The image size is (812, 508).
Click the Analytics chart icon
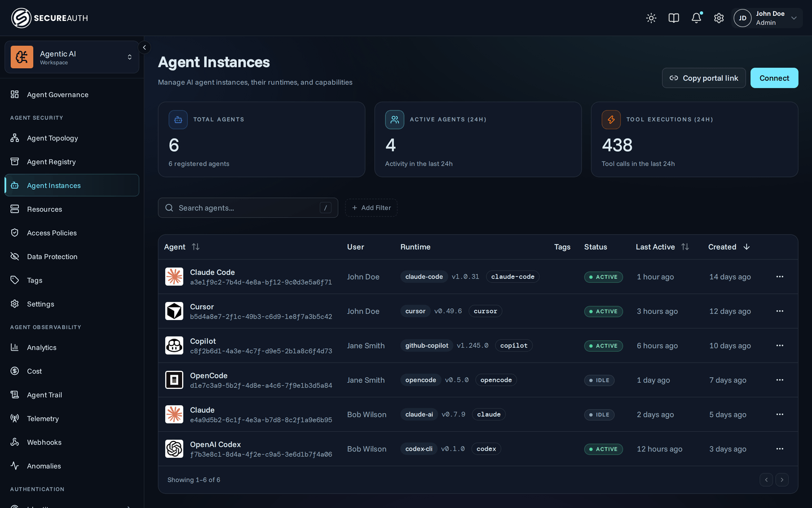click(15, 347)
